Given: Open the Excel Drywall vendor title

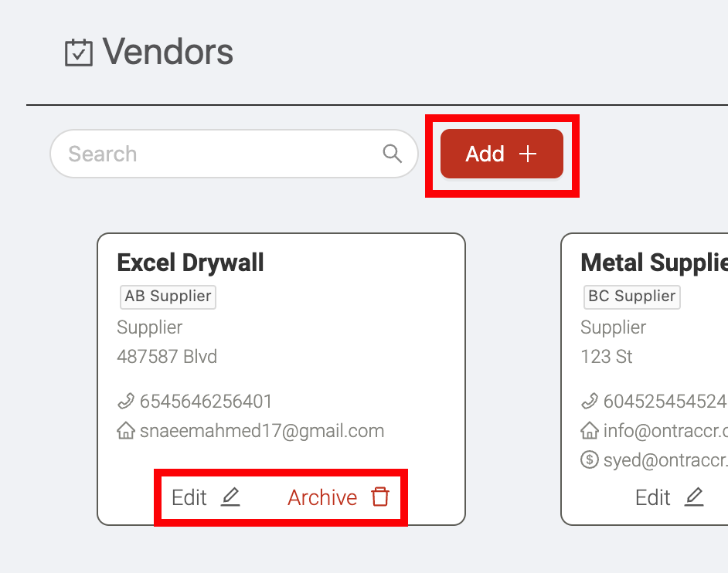Looking at the screenshot, I should (x=190, y=263).
